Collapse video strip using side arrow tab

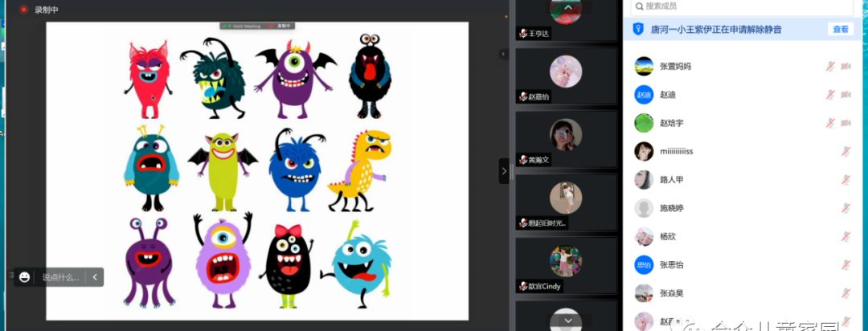click(504, 171)
